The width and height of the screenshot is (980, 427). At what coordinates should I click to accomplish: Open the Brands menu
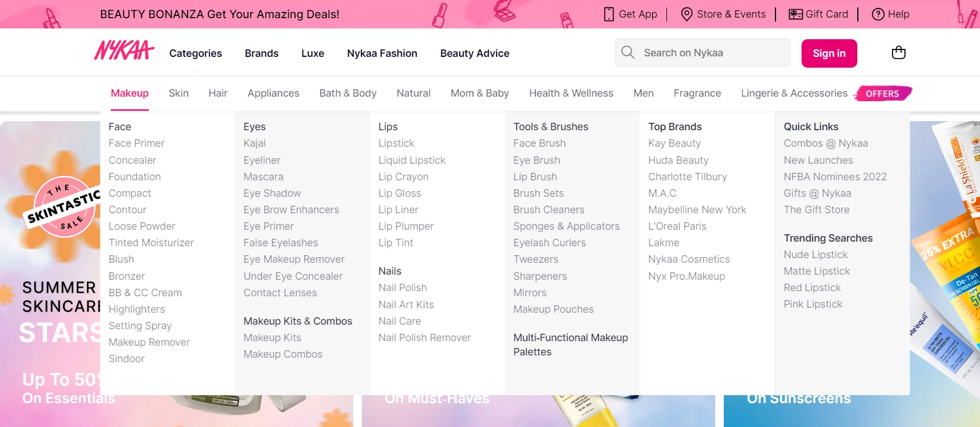click(262, 53)
